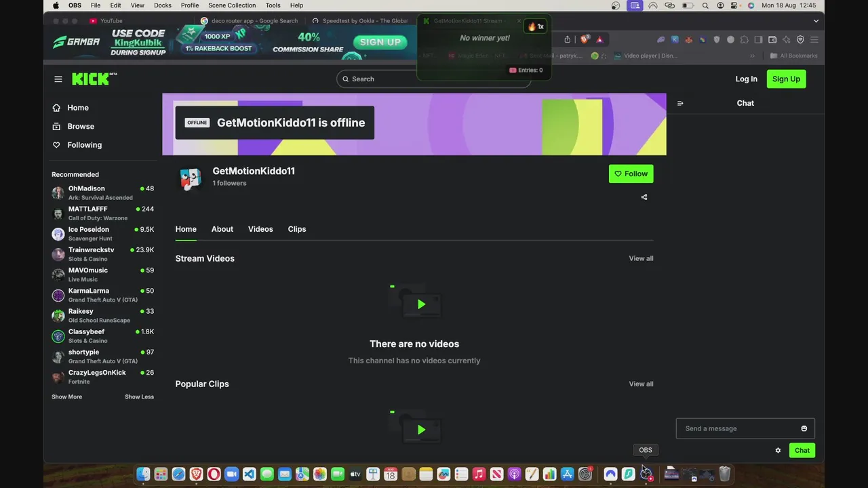This screenshot has width=868, height=488.
Task: Open Visual Studio Code in Dock
Action: click(249, 474)
